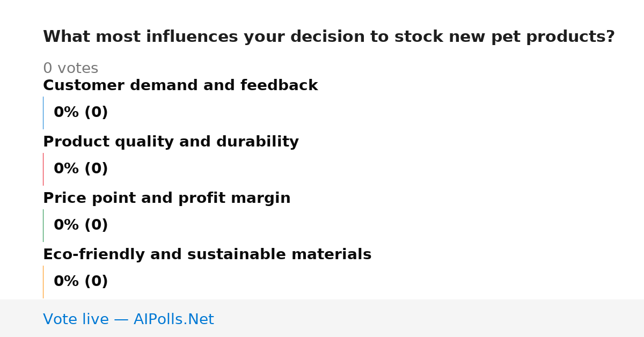Click the words 'Vote live' in the footer
Screen dimensions: 644x337
(76, 320)
